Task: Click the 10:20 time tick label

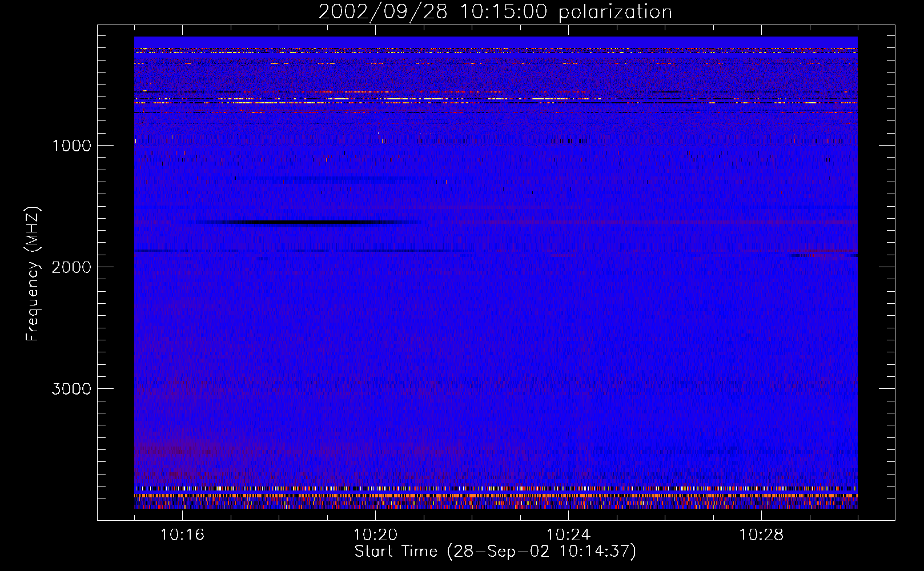Action: pos(375,535)
